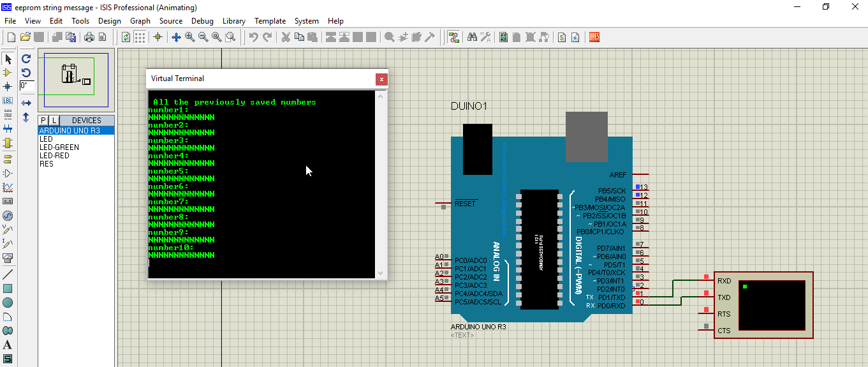The height and width of the screenshot is (367, 868).
Task: Open the View menu
Action: 33,21
